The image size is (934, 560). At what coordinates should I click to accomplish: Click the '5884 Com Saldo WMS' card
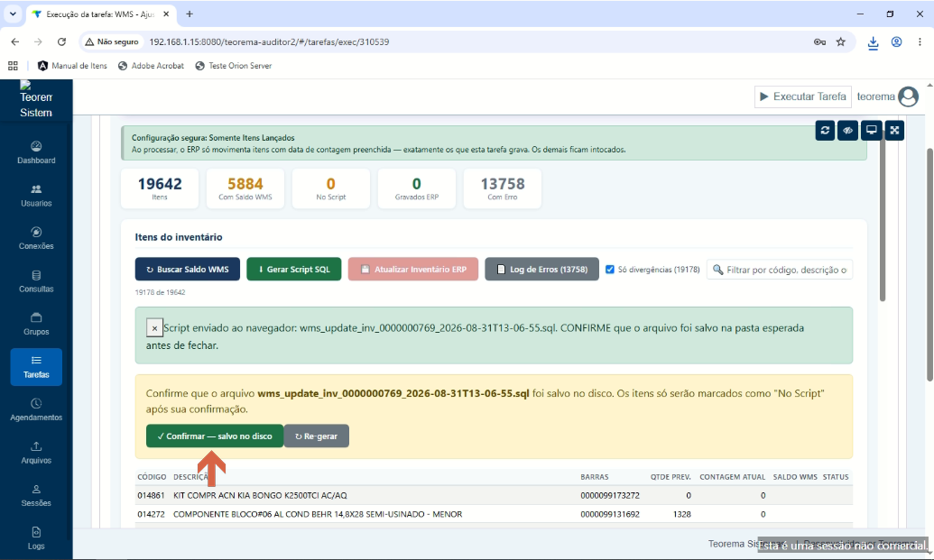[x=245, y=188]
